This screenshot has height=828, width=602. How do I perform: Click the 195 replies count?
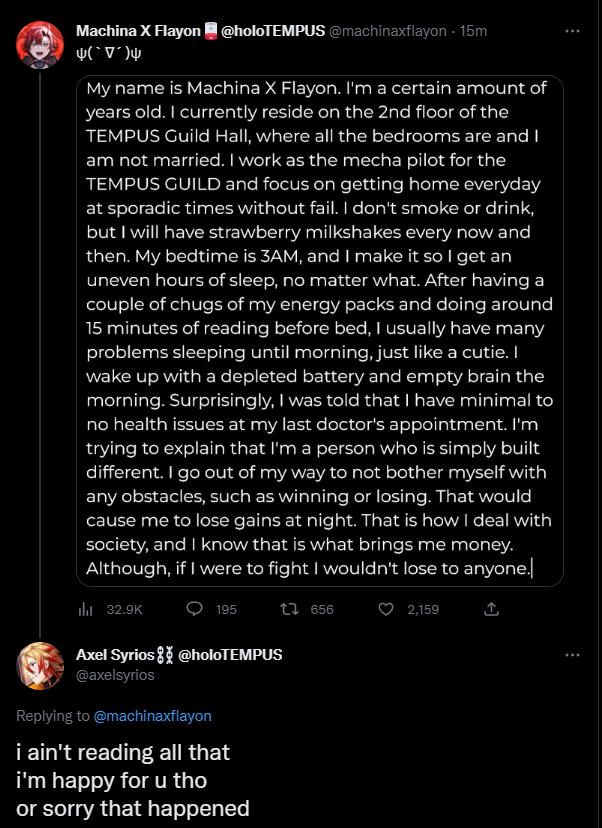[x=226, y=609]
